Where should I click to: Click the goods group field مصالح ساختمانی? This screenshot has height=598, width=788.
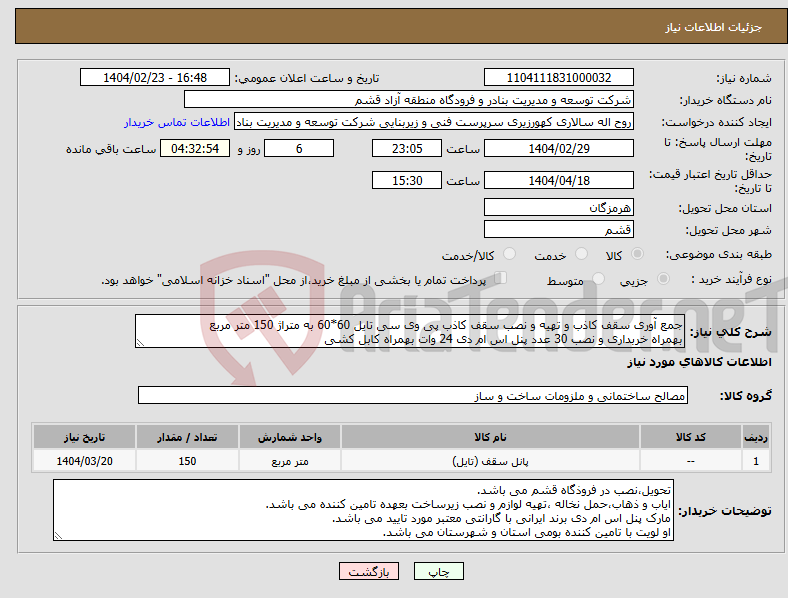[x=413, y=395]
